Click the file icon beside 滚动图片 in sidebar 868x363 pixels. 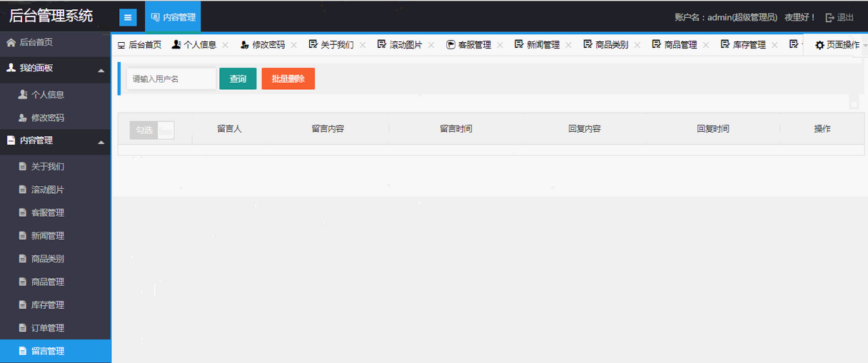tap(22, 190)
